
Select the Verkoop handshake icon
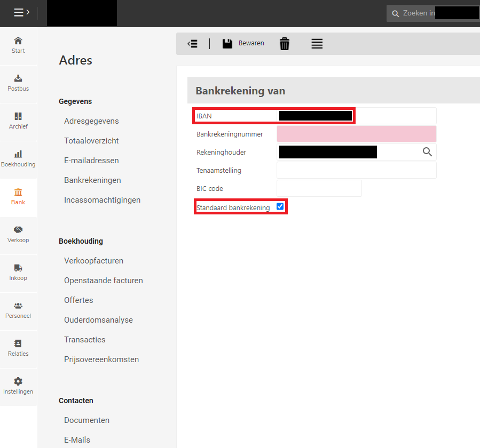[18, 230]
